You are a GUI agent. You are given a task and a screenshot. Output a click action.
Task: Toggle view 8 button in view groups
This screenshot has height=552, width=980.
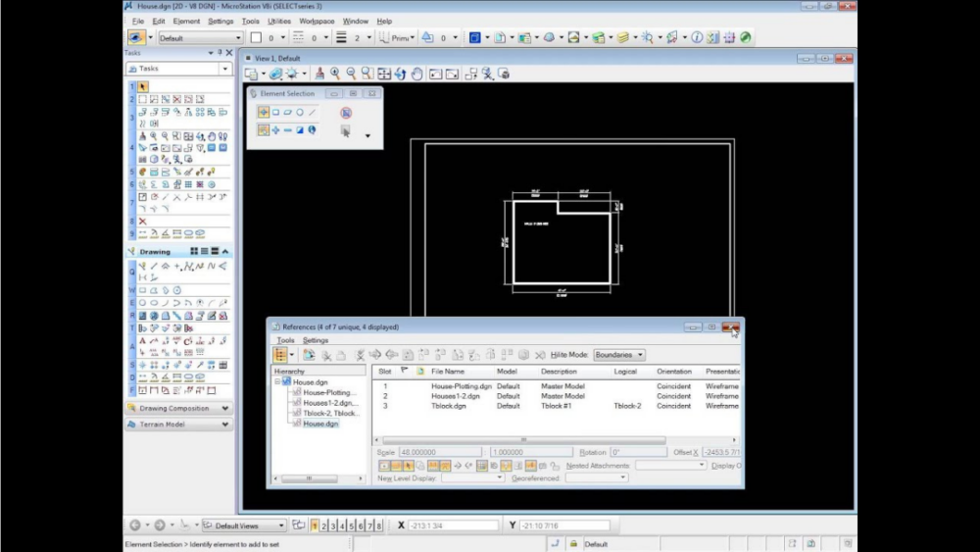click(x=378, y=526)
